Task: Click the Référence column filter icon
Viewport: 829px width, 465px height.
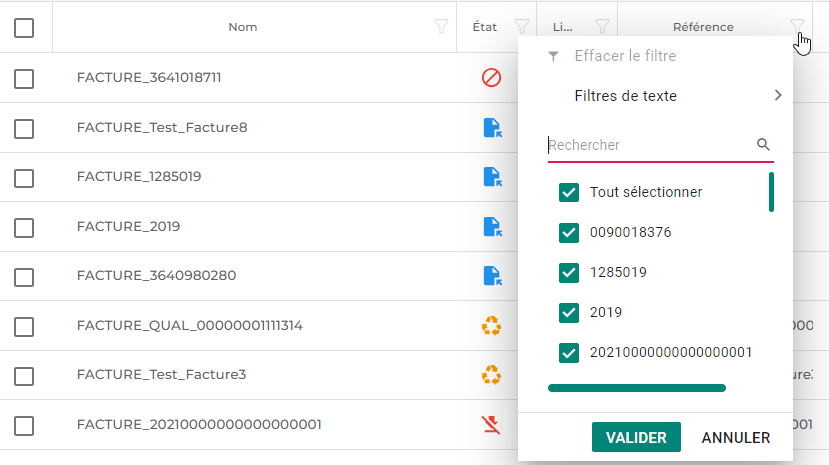Action: 797,27
